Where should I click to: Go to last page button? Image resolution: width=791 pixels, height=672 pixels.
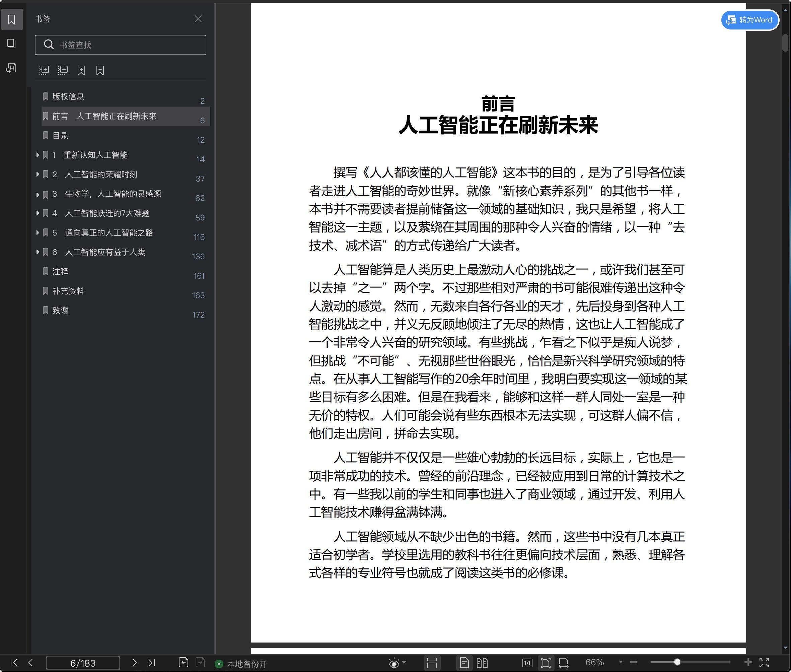152,663
